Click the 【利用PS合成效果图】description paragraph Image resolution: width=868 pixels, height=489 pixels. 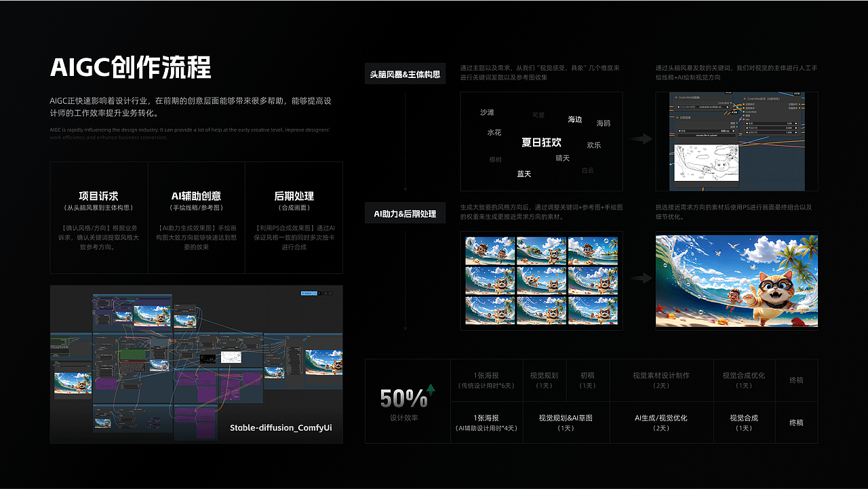tap(294, 237)
